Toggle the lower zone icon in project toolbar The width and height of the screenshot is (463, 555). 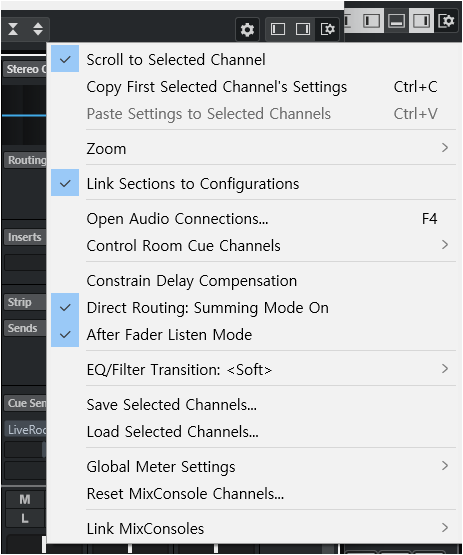point(396,21)
